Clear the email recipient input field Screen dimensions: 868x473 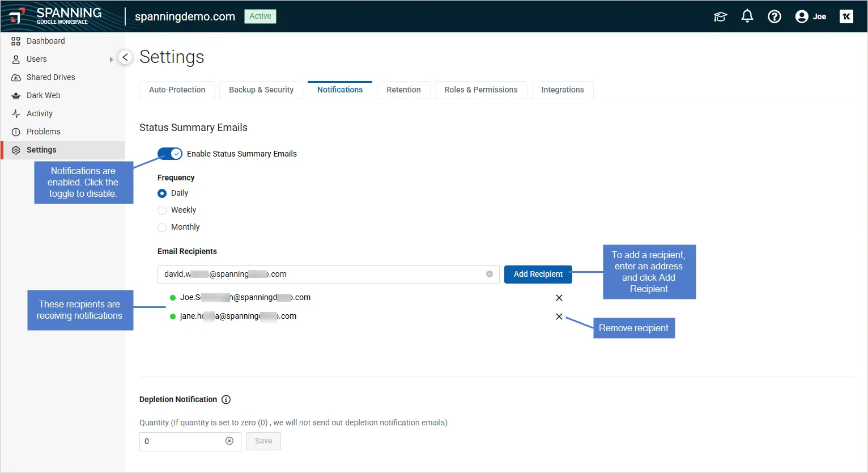[489, 274]
